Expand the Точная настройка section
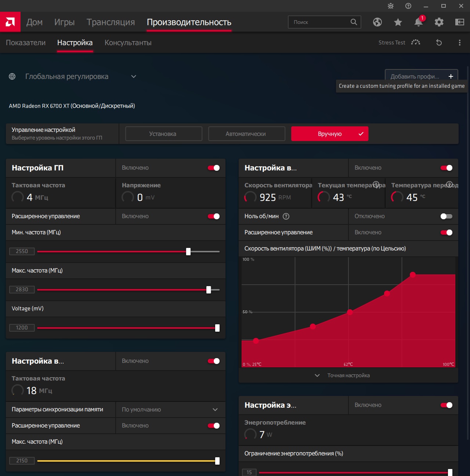The width and height of the screenshot is (470, 476). tap(348, 375)
